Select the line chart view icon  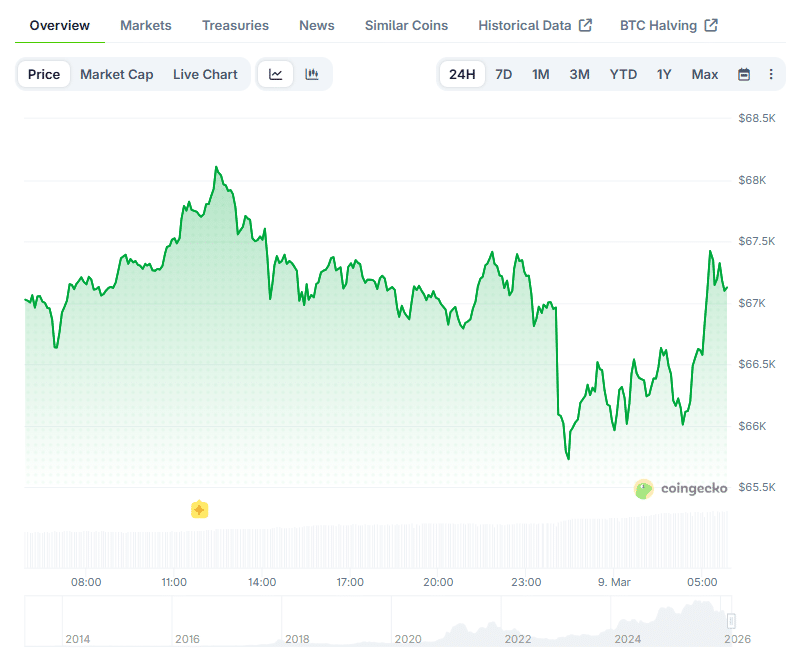click(275, 74)
